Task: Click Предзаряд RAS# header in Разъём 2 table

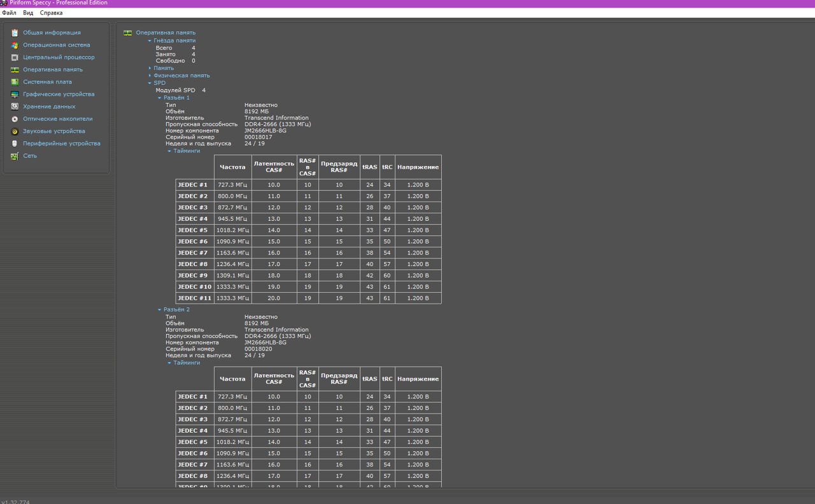Action: (339, 379)
